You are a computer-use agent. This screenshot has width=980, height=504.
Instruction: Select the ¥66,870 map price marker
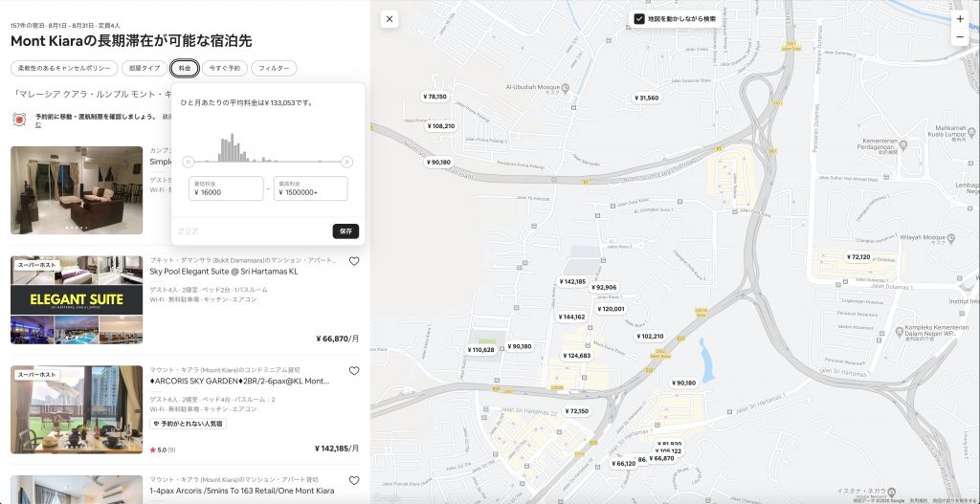661,458
